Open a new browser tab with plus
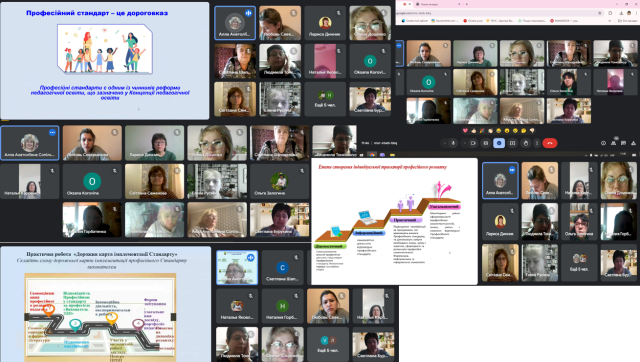 coord(467,4)
